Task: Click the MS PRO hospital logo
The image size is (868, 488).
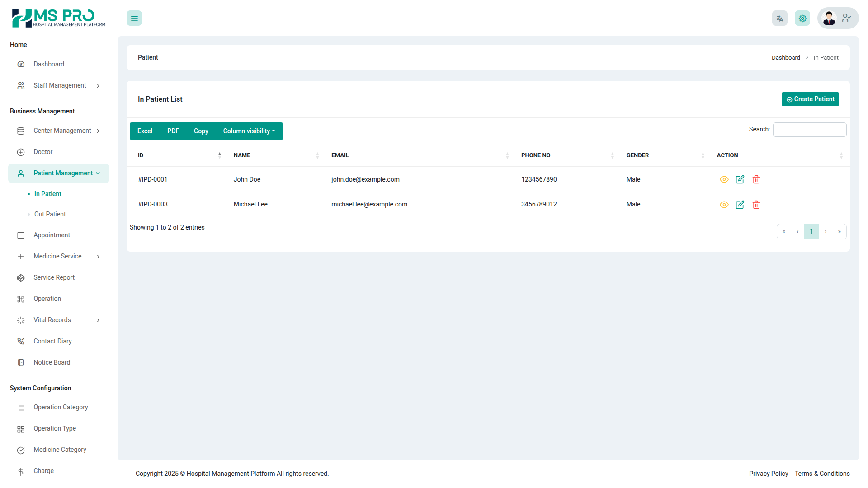Action: coord(59,18)
